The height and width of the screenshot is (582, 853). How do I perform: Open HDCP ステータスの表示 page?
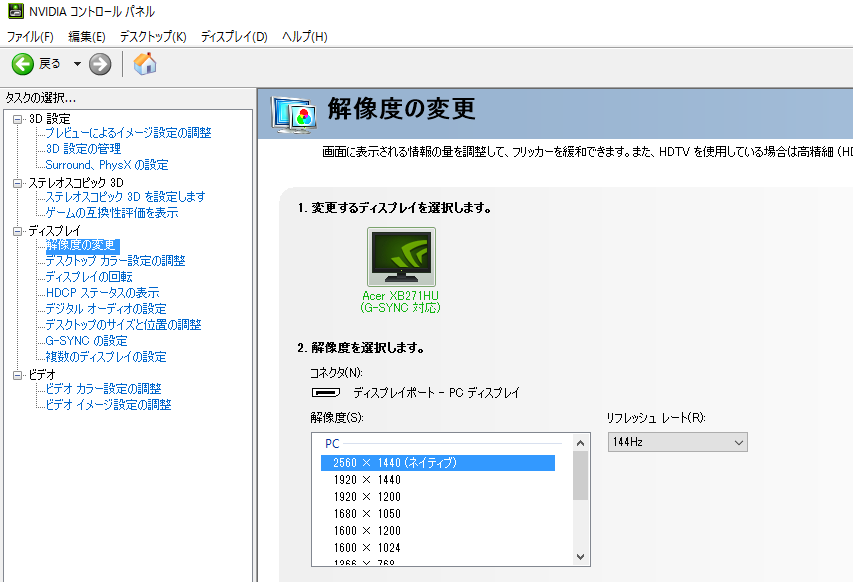[x=102, y=293]
